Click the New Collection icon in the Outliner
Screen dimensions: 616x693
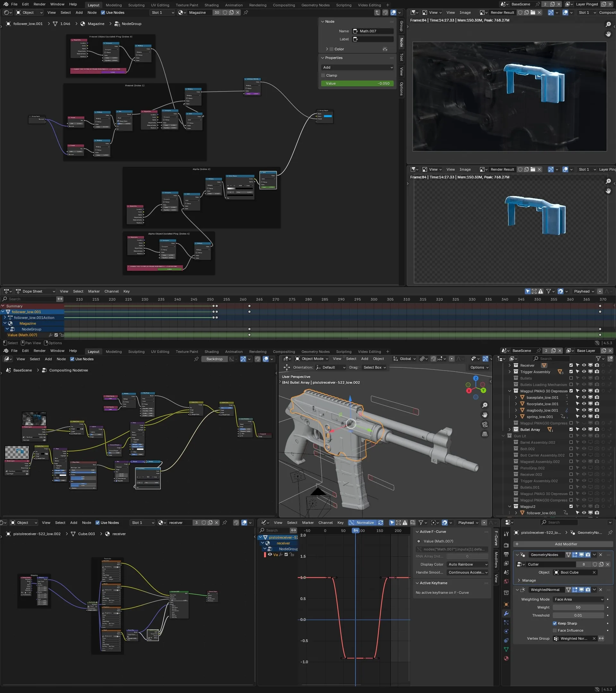click(x=610, y=359)
